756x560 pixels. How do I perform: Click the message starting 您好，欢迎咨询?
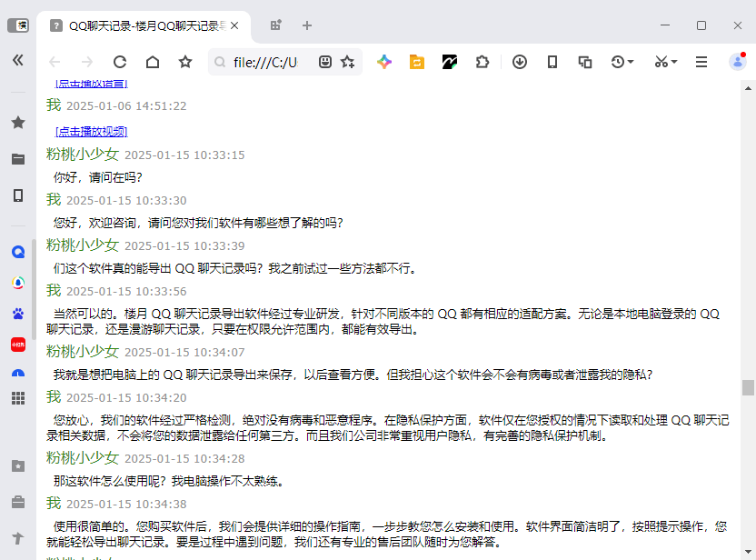coord(198,223)
